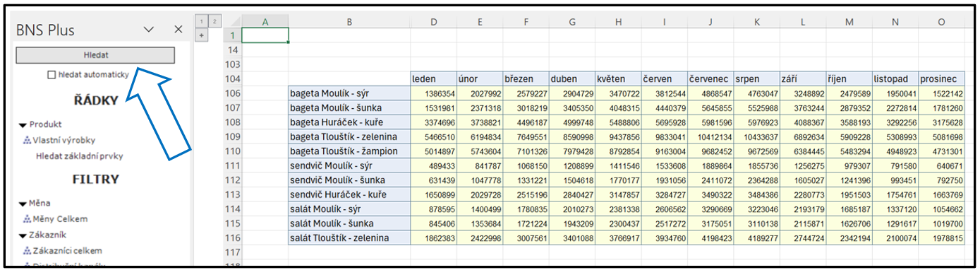Select hierarchy icon beside Vlastní výrobky

28,141
